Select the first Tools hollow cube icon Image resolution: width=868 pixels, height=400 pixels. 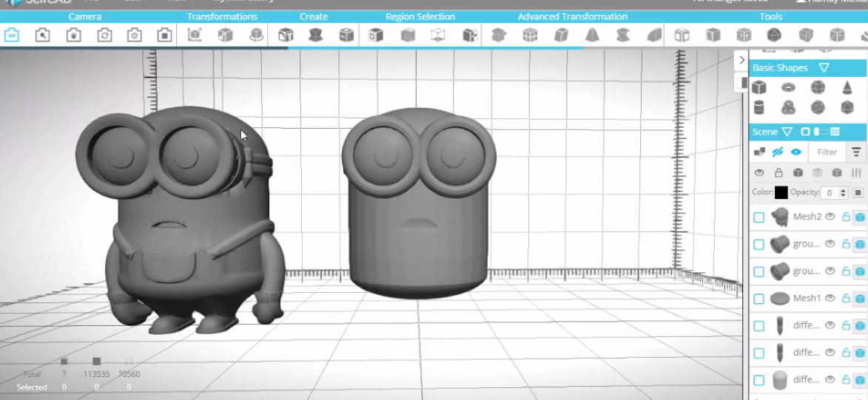682,35
